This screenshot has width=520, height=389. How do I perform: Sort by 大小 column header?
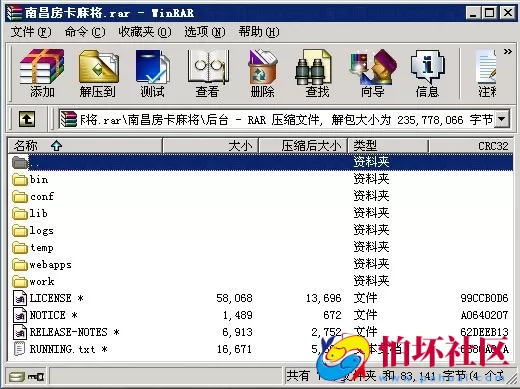coord(210,146)
